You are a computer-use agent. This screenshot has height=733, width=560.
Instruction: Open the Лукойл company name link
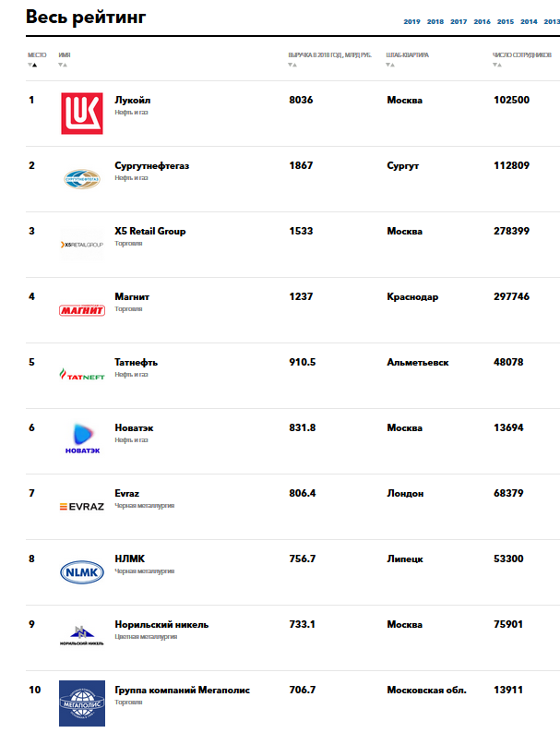[x=133, y=100]
